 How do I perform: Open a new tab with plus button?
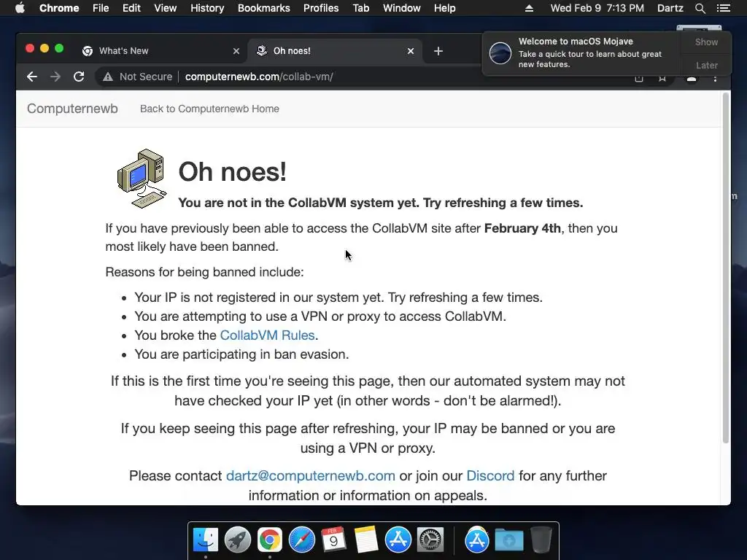pos(438,51)
